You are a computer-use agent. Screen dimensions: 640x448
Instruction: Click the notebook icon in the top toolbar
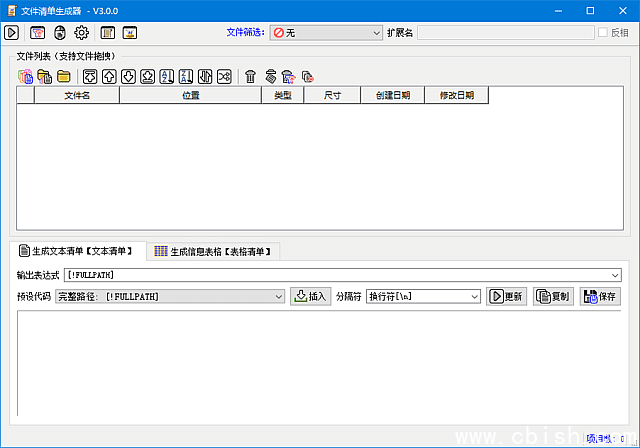(x=108, y=33)
